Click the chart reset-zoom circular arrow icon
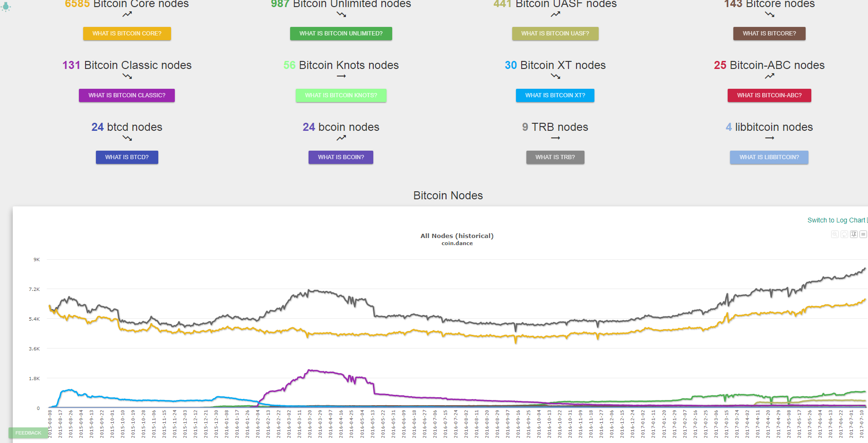The height and width of the screenshot is (443, 868). click(x=844, y=234)
